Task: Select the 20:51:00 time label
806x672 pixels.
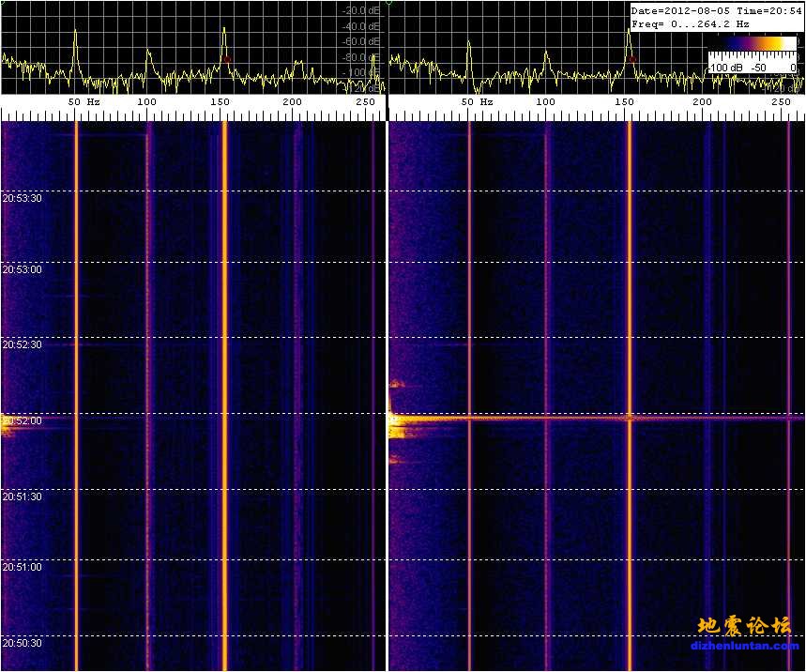Action: [23, 567]
